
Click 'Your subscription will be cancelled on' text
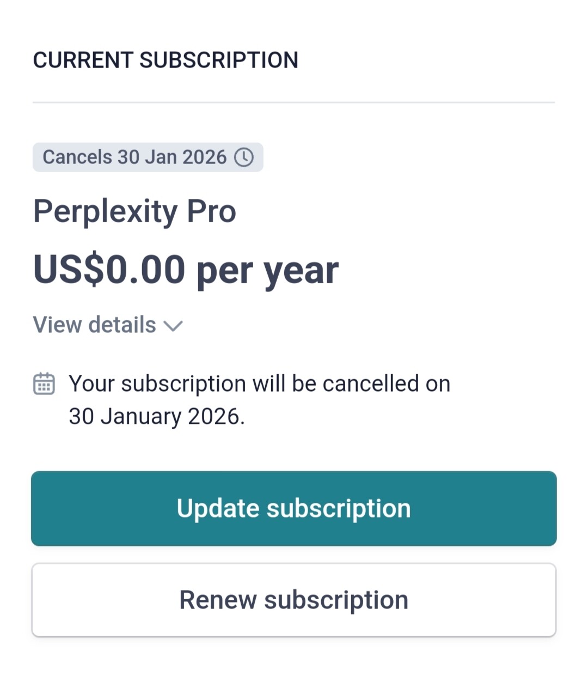tap(259, 384)
